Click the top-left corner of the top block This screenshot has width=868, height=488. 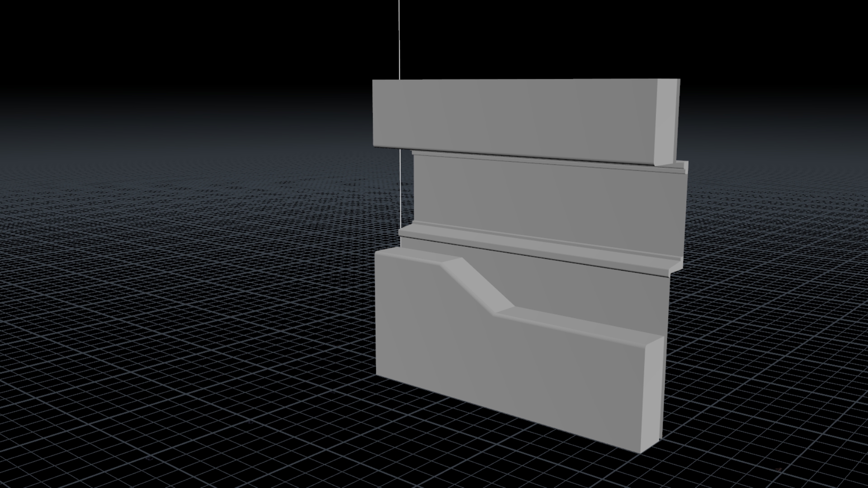coord(374,82)
